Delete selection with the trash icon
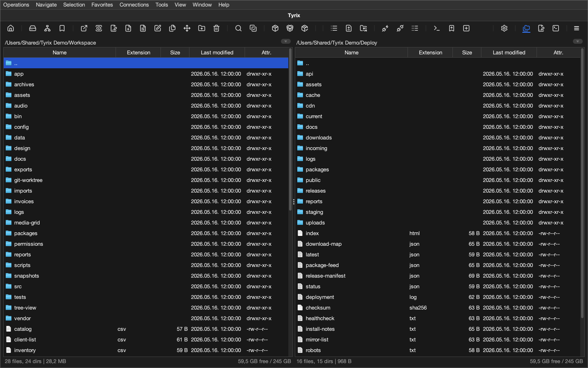588x368 pixels. click(x=216, y=28)
